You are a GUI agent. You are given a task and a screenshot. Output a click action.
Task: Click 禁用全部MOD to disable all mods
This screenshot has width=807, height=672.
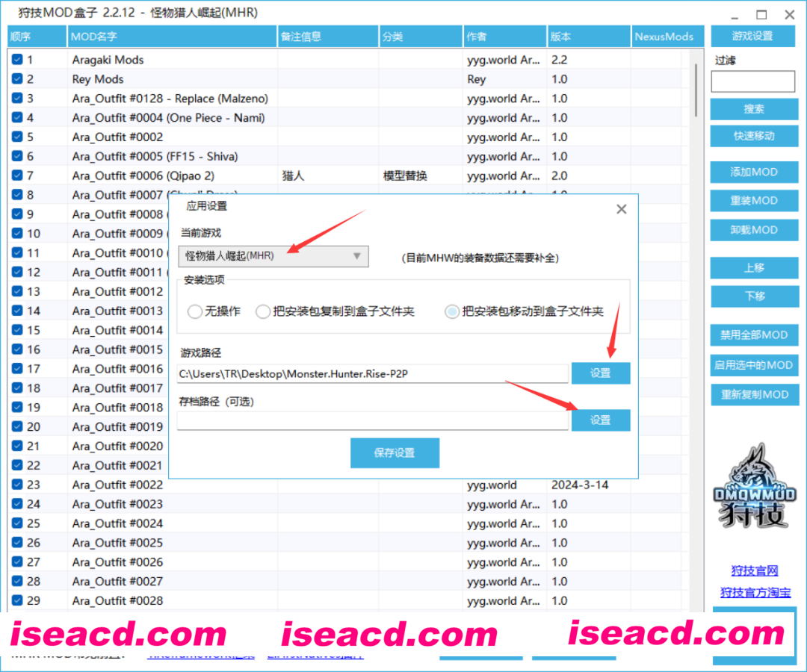click(x=754, y=335)
